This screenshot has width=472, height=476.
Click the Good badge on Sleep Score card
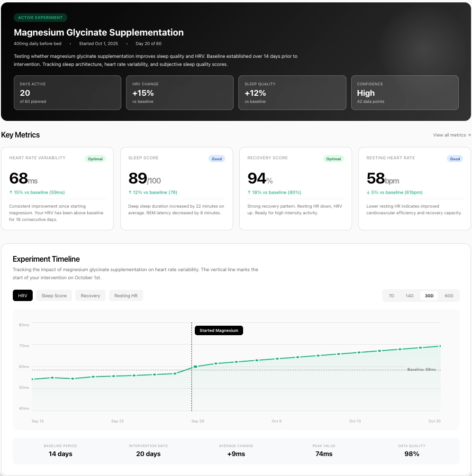point(217,159)
